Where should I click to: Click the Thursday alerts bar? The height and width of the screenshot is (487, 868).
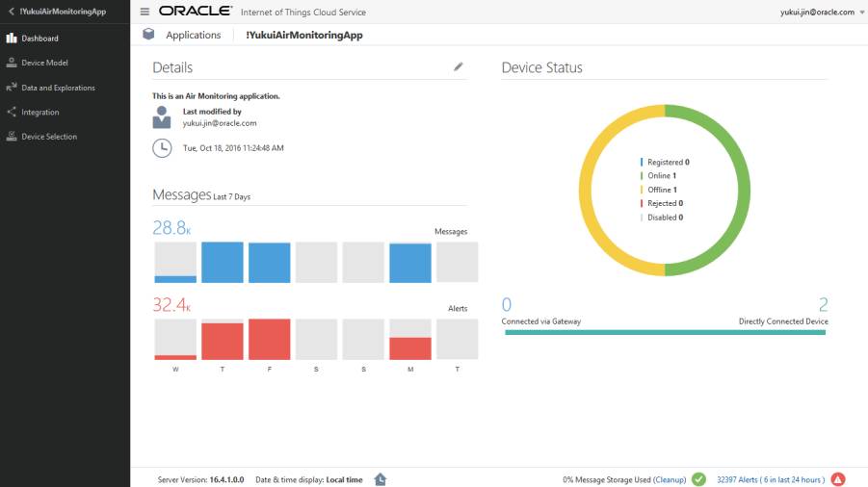222,342
